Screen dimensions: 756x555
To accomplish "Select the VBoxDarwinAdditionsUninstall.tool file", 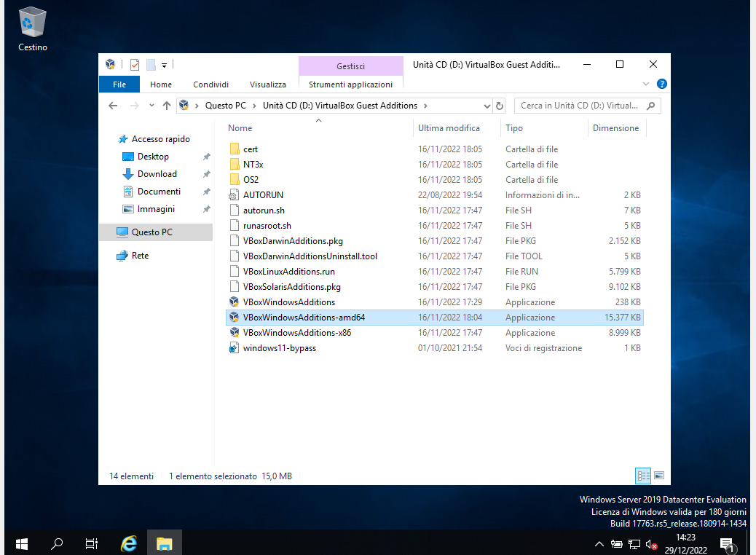I will 310,256.
